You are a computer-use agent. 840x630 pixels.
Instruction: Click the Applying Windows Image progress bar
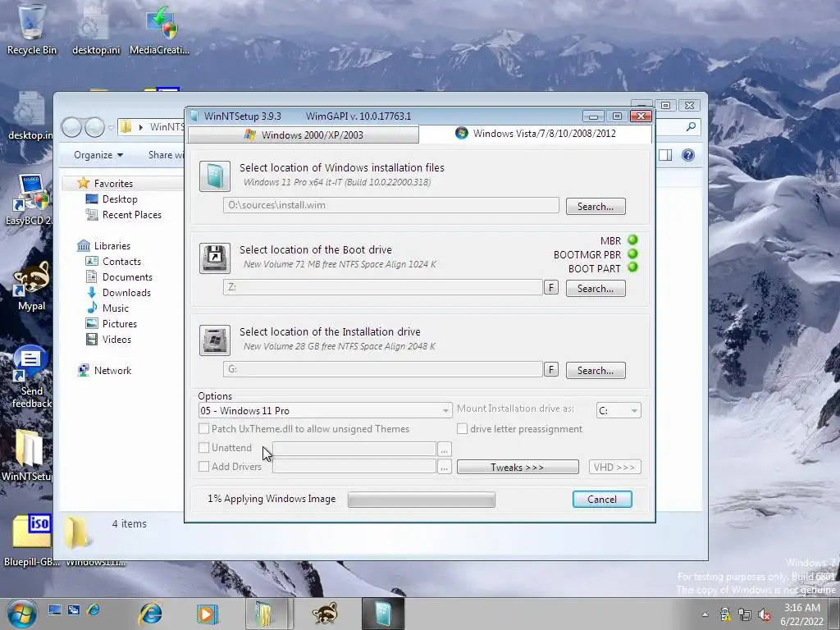422,500
